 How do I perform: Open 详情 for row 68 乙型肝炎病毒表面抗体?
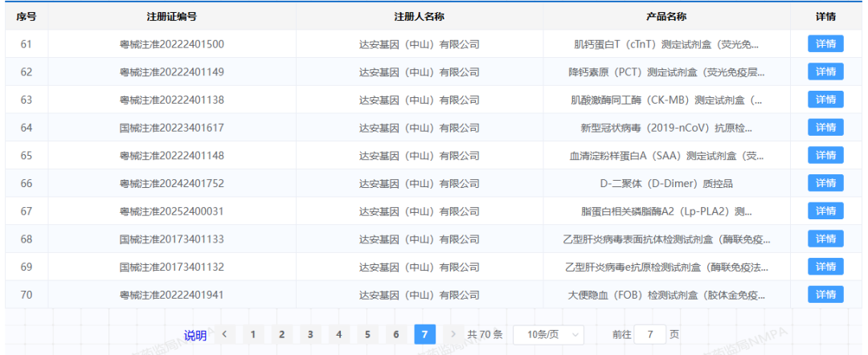tap(825, 239)
